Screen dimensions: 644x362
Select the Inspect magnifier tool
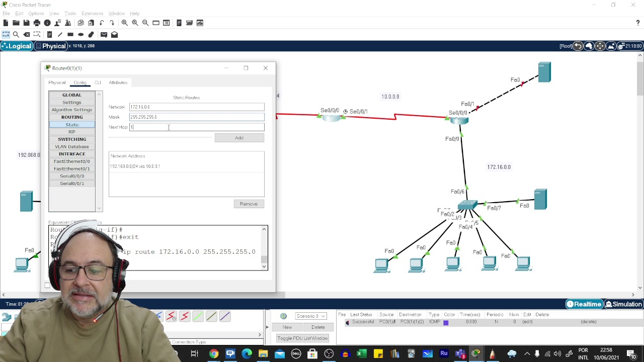[16, 34]
